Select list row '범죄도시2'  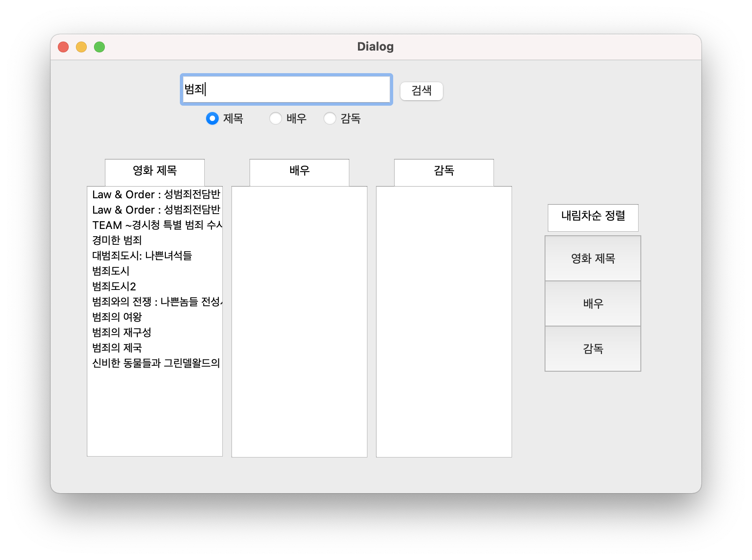pos(155,286)
